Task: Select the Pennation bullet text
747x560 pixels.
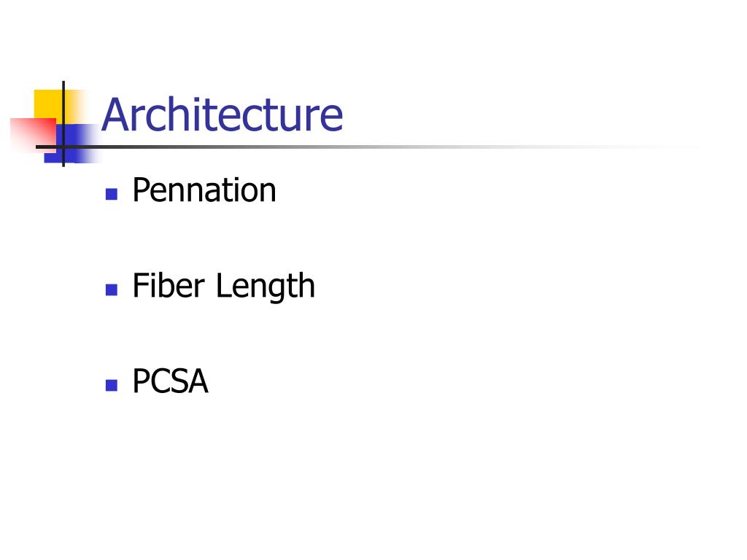Action: 204,190
